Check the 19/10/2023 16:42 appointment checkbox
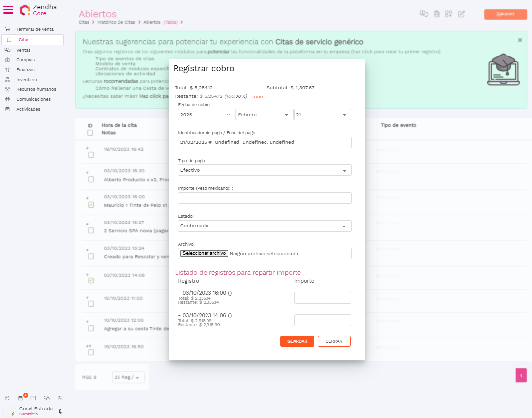The width and height of the screenshot is (532, 418). click(91, 155)
